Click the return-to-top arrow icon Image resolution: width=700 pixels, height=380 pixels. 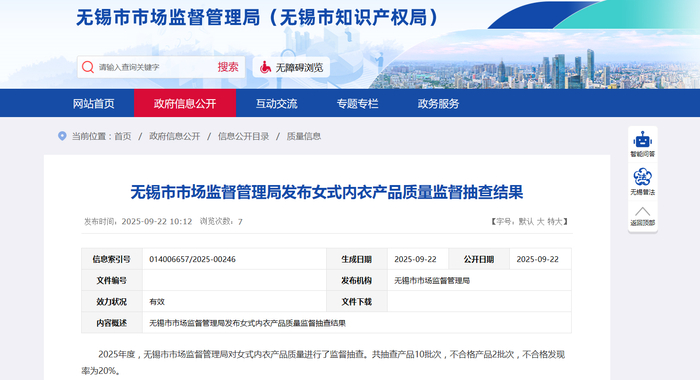(642, 212)
